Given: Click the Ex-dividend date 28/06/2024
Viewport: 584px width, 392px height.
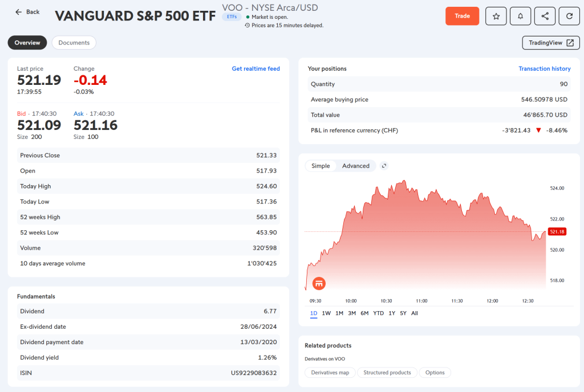Looking at the screenshot, I should point(258,326).
